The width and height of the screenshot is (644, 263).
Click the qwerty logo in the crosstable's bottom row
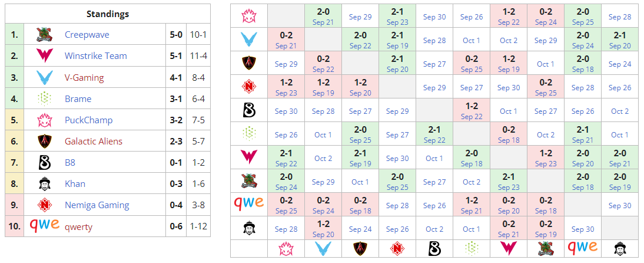582,247
